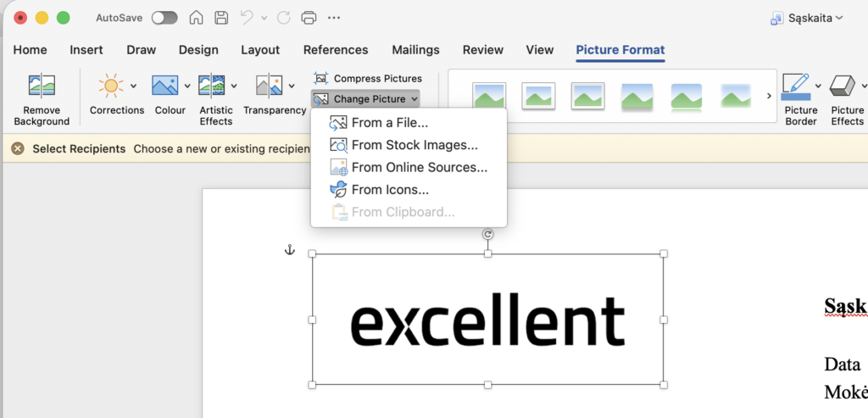
Task: Dismiss the Select Recipients notification bar
Action: tap(18, 148)
